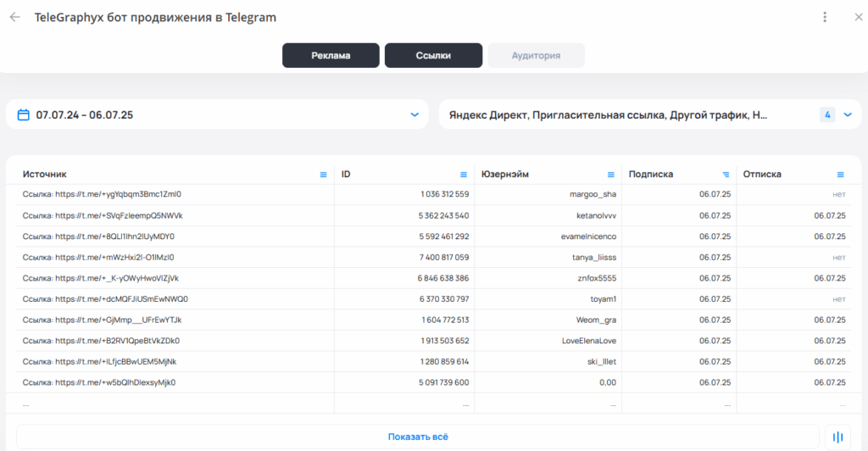Expand the traffic sources dropdown chevron
Screen dimensions: 868x451
click(x=847, y=114)
